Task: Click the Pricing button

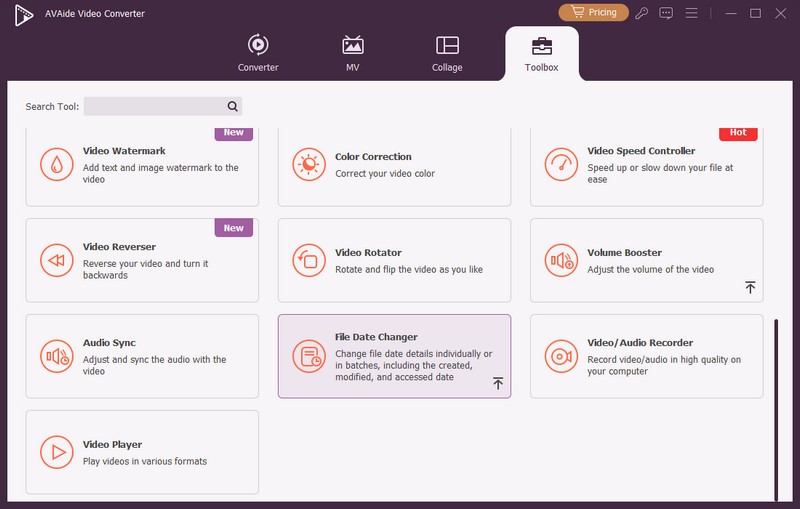Action: tap(593, 13)
